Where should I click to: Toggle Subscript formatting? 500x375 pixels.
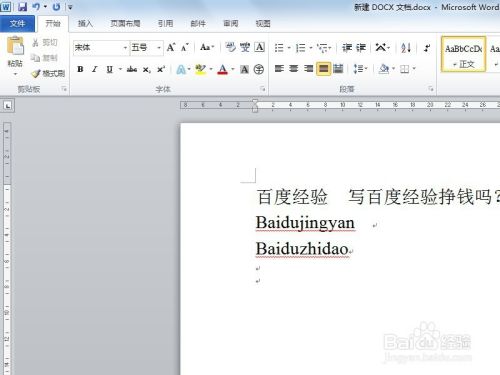click(x=147, y=69)
